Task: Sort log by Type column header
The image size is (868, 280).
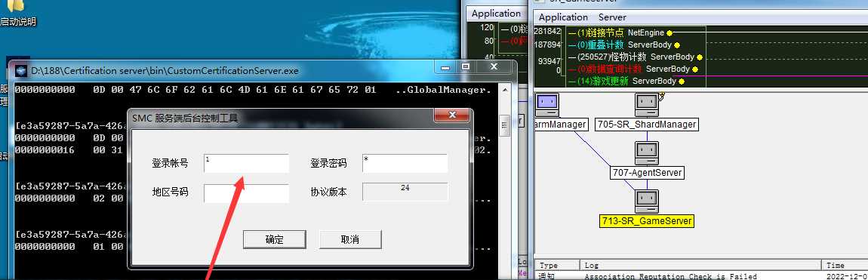Action: tap(558, 266)
